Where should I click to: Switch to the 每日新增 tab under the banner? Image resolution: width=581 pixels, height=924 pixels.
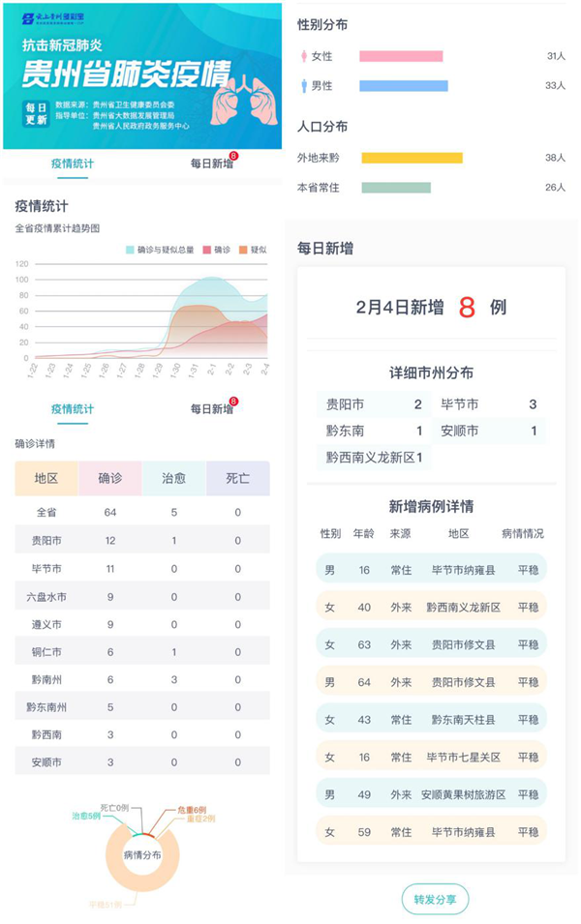212,164
